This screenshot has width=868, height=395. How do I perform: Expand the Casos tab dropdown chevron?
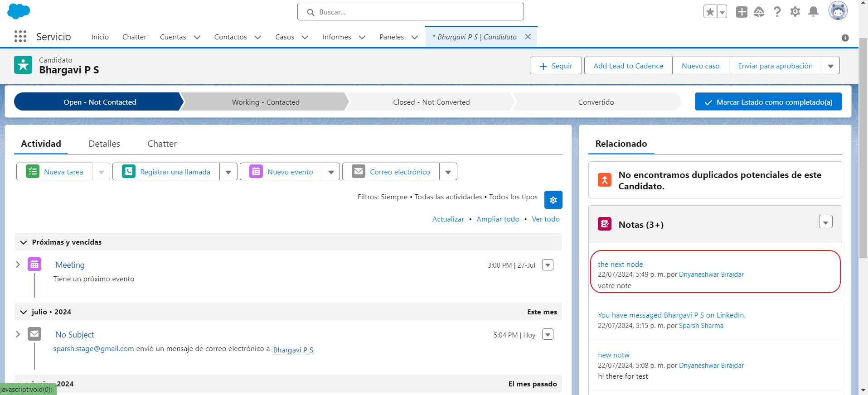pos(305,37)
